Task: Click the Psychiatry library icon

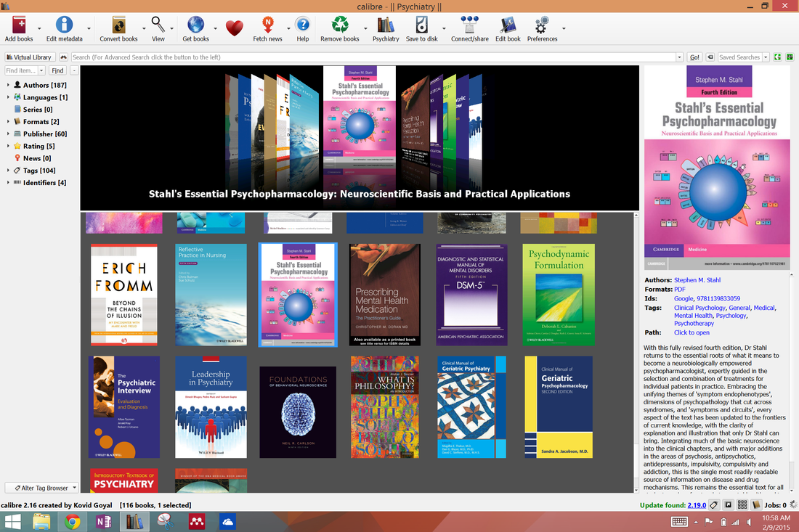Action: [386, 25]
